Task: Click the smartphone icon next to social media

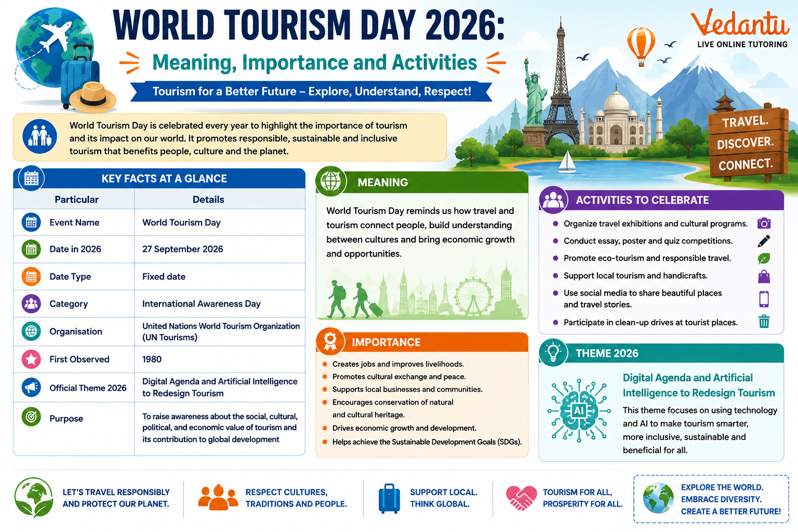Action: (764, 299)
